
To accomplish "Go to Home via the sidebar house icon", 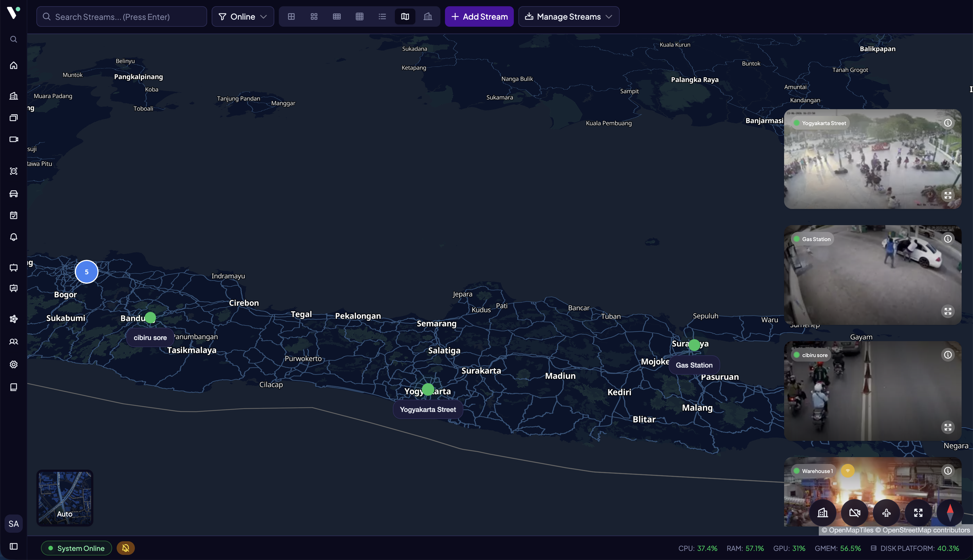I will [x=13, y=65].
